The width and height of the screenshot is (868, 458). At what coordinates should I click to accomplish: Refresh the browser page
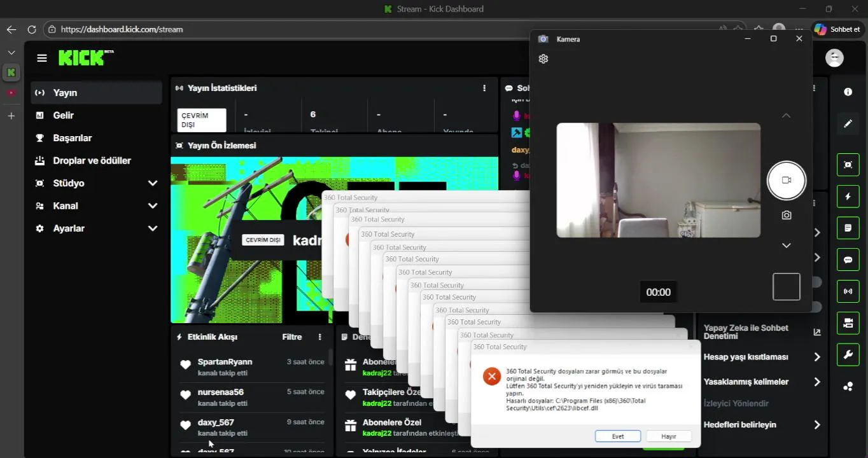coord(32,29)
